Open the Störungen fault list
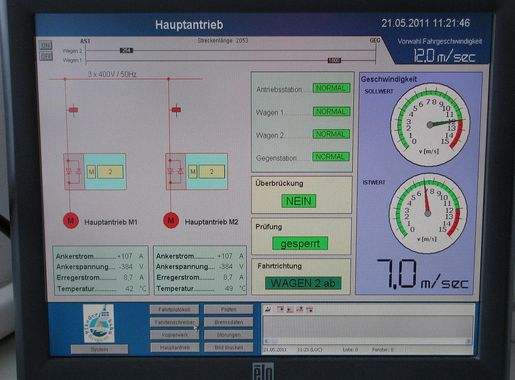The image size is (515, 380). [229, 335]
